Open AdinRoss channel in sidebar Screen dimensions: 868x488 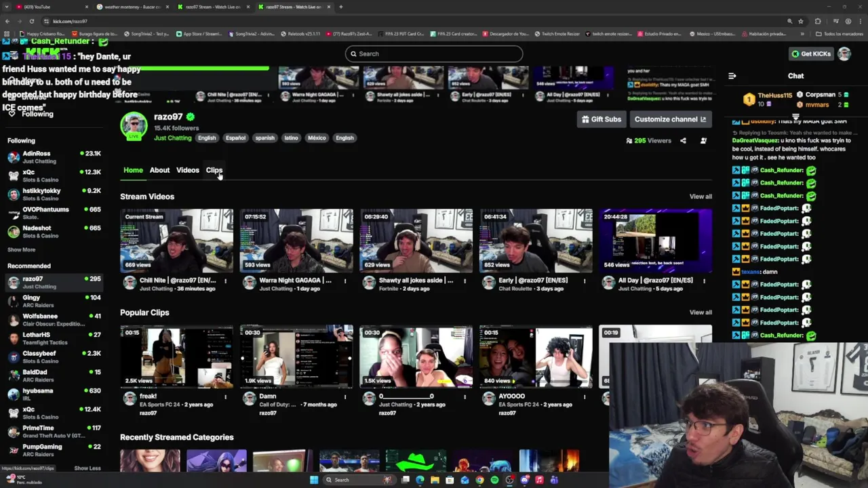(x=54, y=157)
